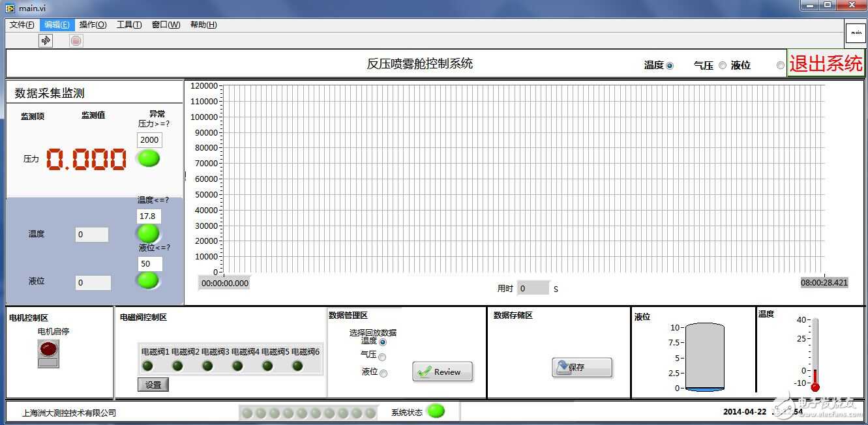Click the temperature alarm green LED
Image resolution: width=868 pixels, height=425 pixels.
click(x=149, y=233)
